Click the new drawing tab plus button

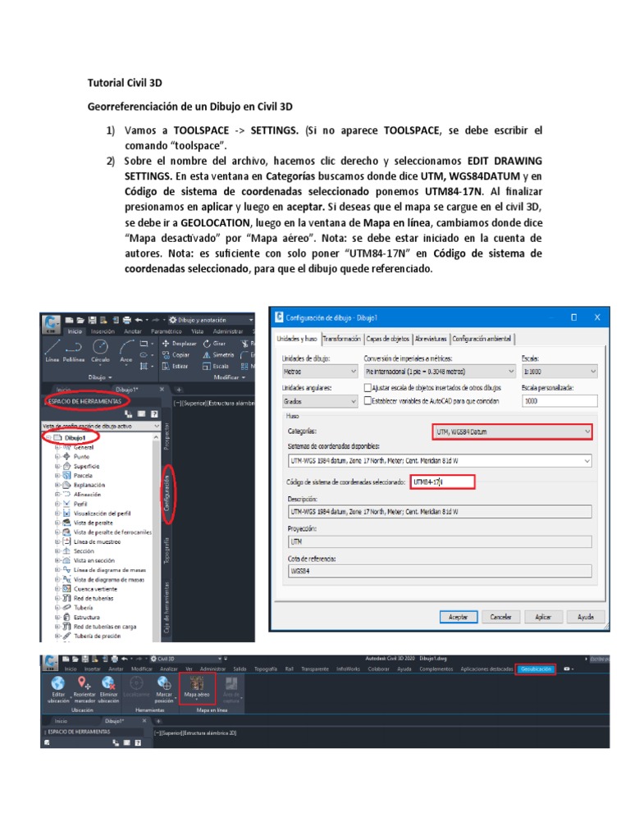click(x=179, y=390)
